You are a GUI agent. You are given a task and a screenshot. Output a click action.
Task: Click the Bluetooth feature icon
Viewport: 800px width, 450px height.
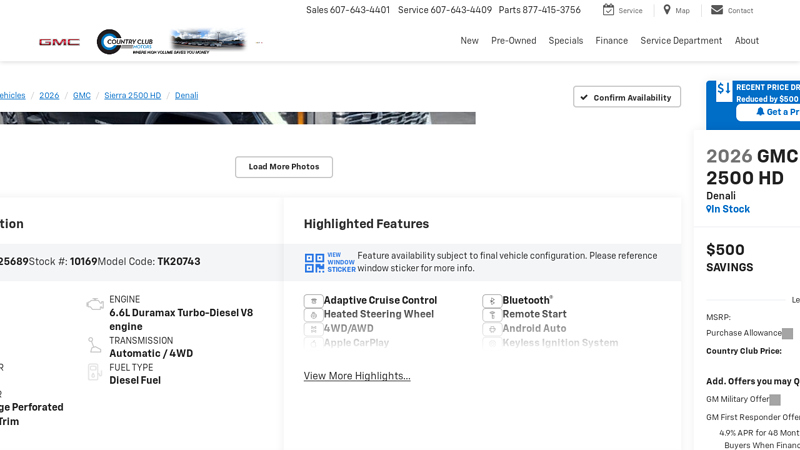click(491, 301)
